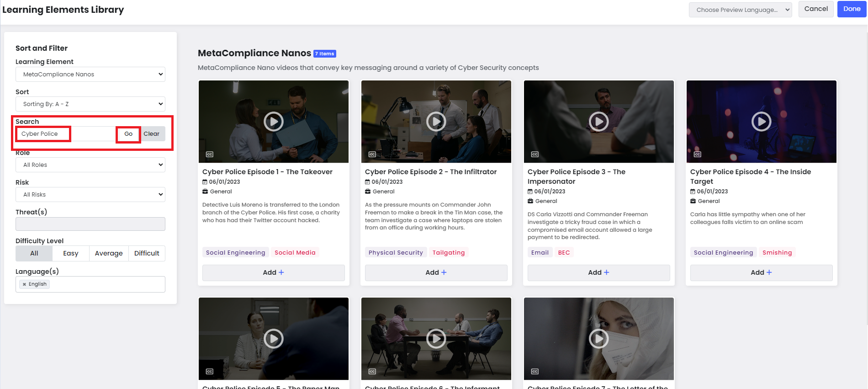The width and height of the screenshot is (868, 389).
Task: Play Cyber Police Episode 4 video
Action: [762, 122]
